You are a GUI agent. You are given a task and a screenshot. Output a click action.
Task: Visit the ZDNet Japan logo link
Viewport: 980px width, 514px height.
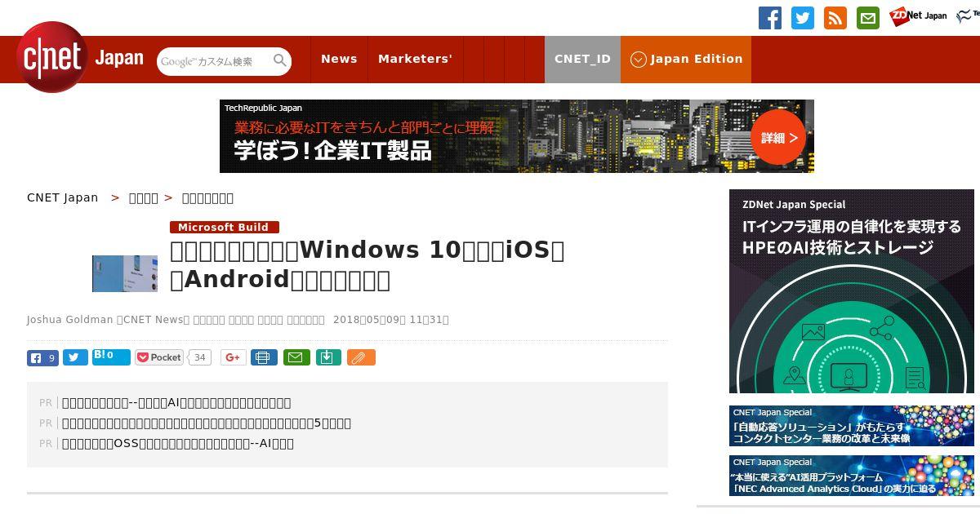click(x=918, y=16)
